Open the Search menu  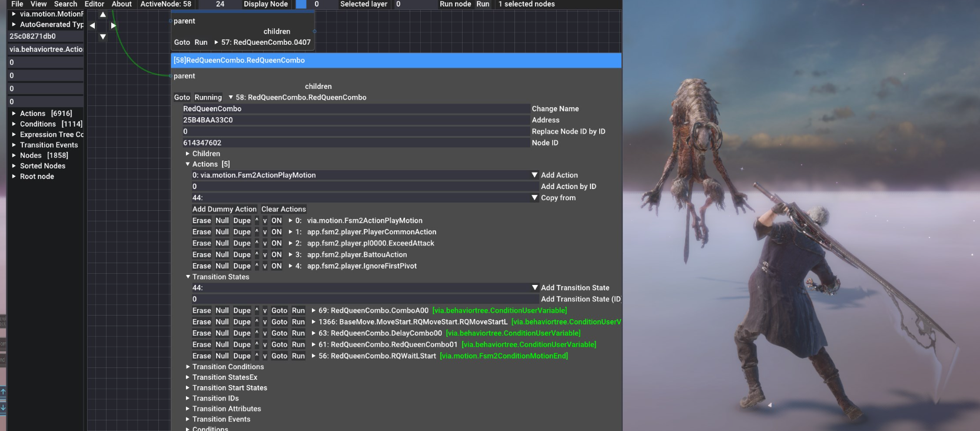[x=65, y=4]
